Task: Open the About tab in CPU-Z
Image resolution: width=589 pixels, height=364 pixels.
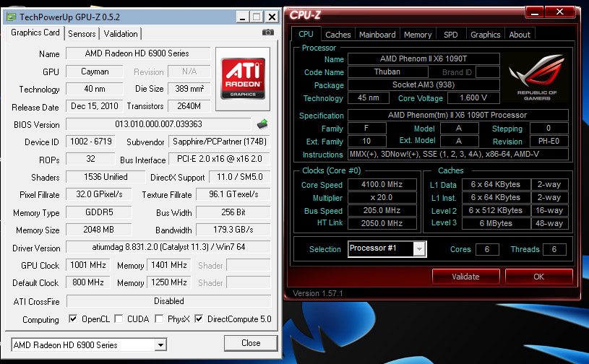Action: [520, 35]
